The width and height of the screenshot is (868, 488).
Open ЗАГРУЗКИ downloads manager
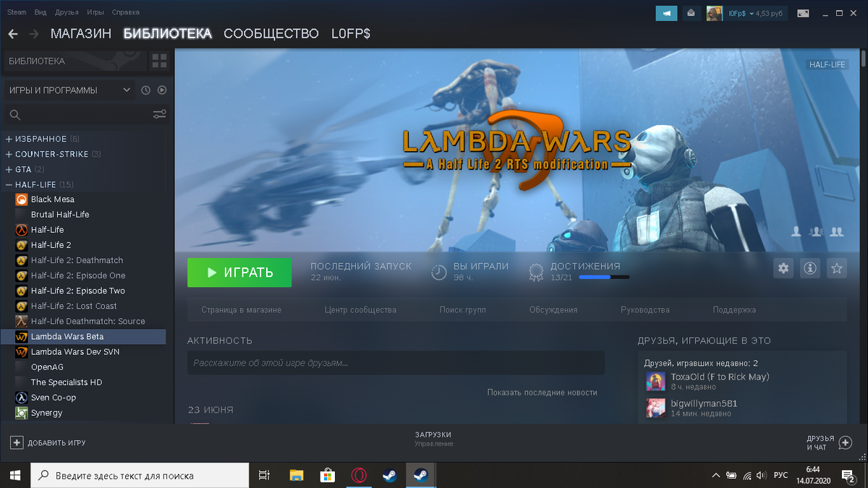pos(434,438)
